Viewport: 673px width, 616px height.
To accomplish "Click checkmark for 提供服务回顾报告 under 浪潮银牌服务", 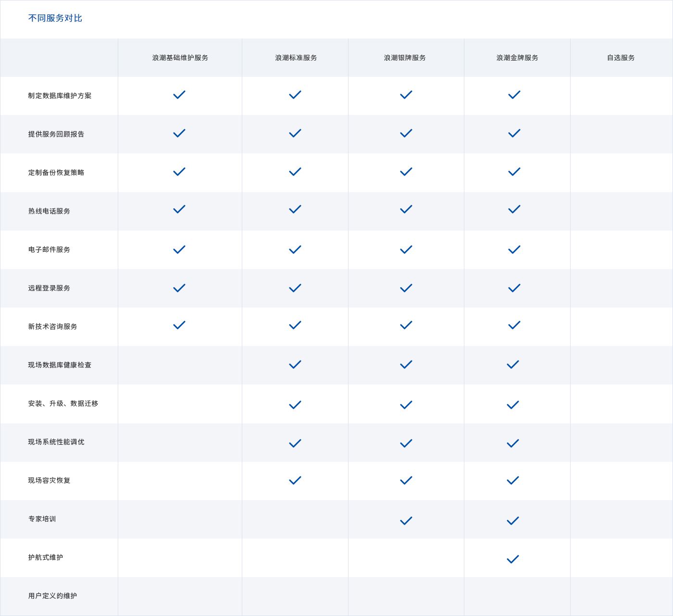I will (x=406, y=133).
